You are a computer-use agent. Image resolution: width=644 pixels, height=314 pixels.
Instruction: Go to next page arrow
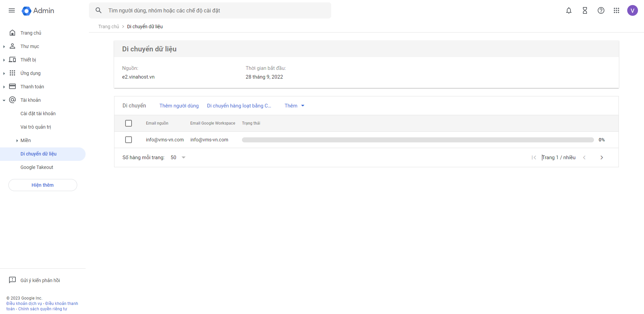click(601, 158)
